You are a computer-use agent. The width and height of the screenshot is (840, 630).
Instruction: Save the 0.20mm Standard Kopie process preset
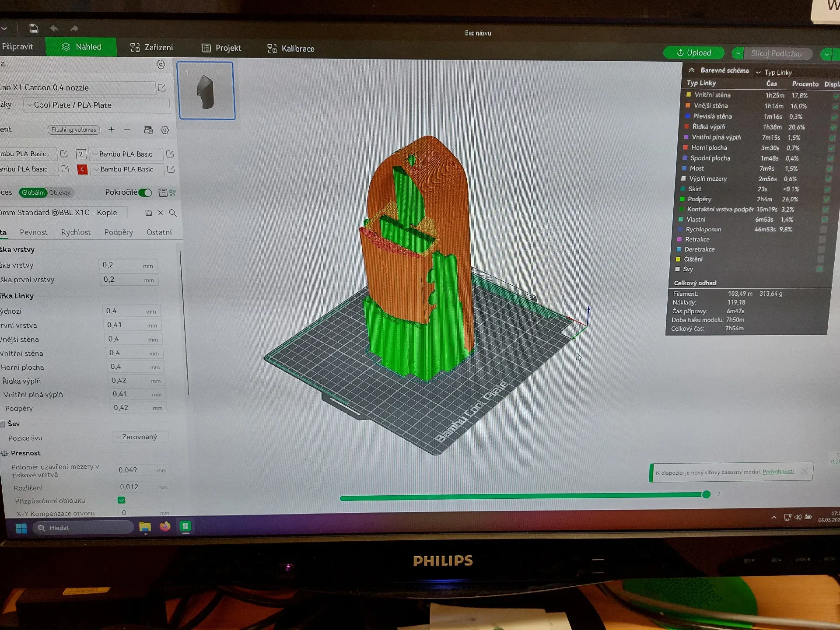coord(149,213)
